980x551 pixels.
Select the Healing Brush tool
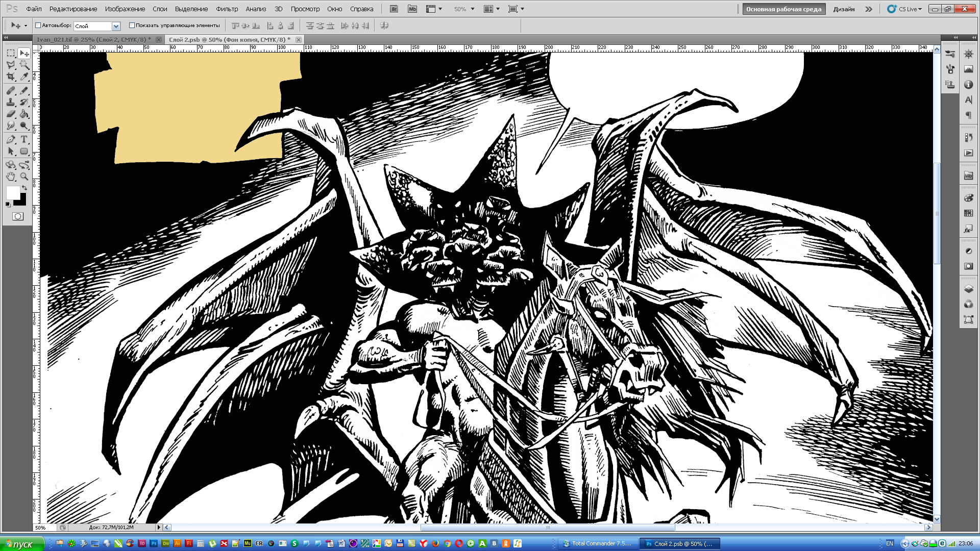point(11,90)
